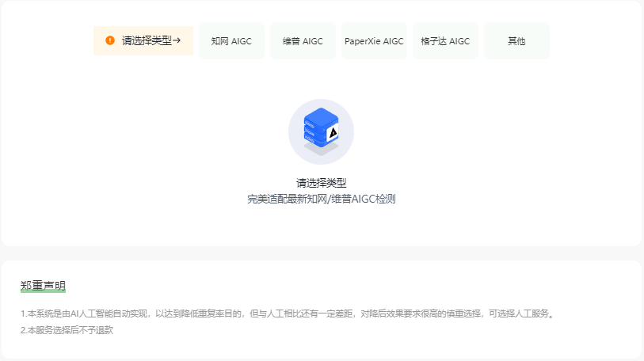This screenshot has width=644, height=361.
Task: Click the text 完美适配最新知网/维普AIGC检测
Action: (x=321, y=199)
